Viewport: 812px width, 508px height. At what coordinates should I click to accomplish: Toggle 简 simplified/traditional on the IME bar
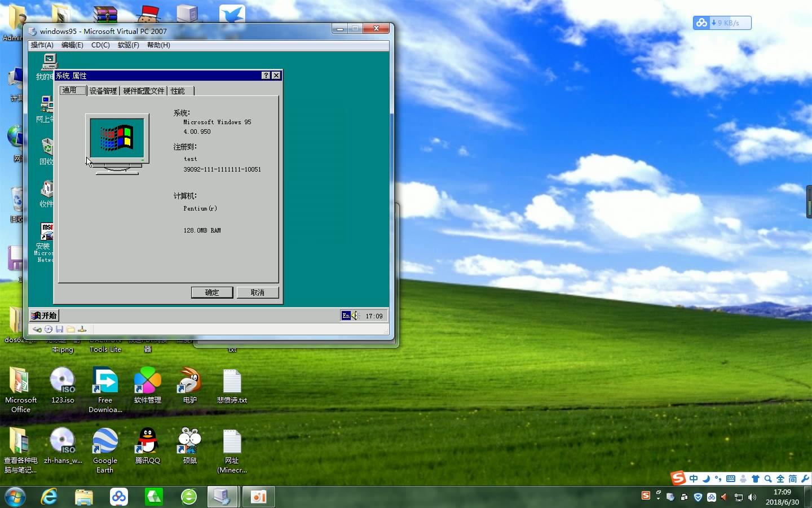pyautogui.click(x=793, y=479)
